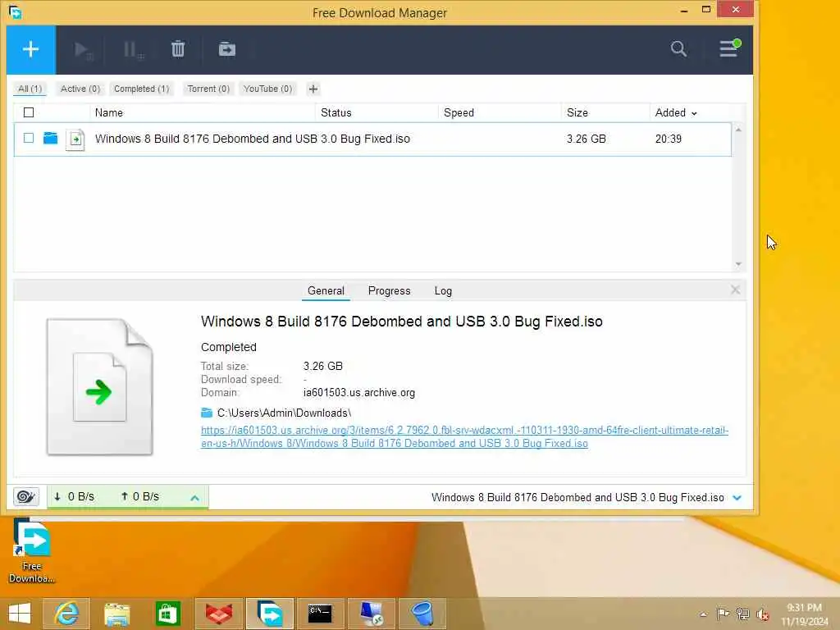
Task: Open the Windows Start button
Action: [20, 614]
